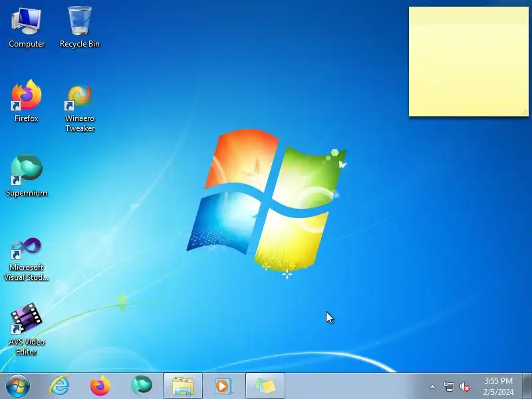Open the network status tray icon
Image resolution: width=532 pixels, height=399 pixels.
[x=449, y=386]
